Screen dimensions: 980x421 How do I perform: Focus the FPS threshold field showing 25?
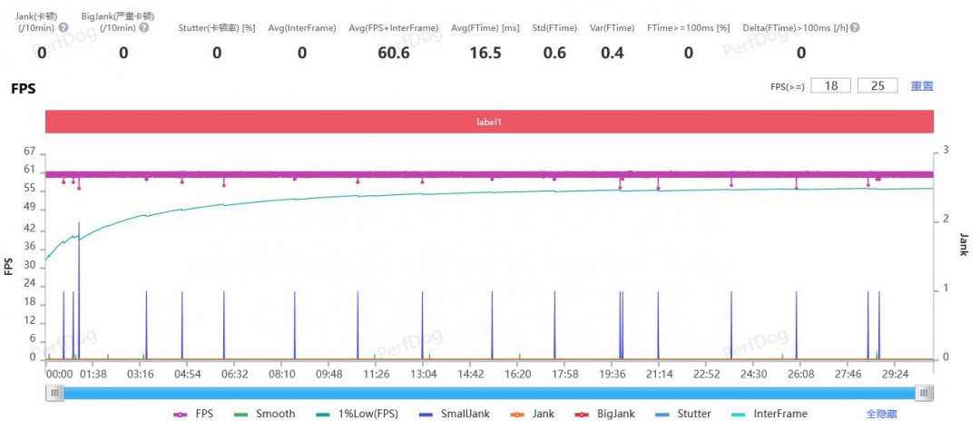click(x=877, y=86)
